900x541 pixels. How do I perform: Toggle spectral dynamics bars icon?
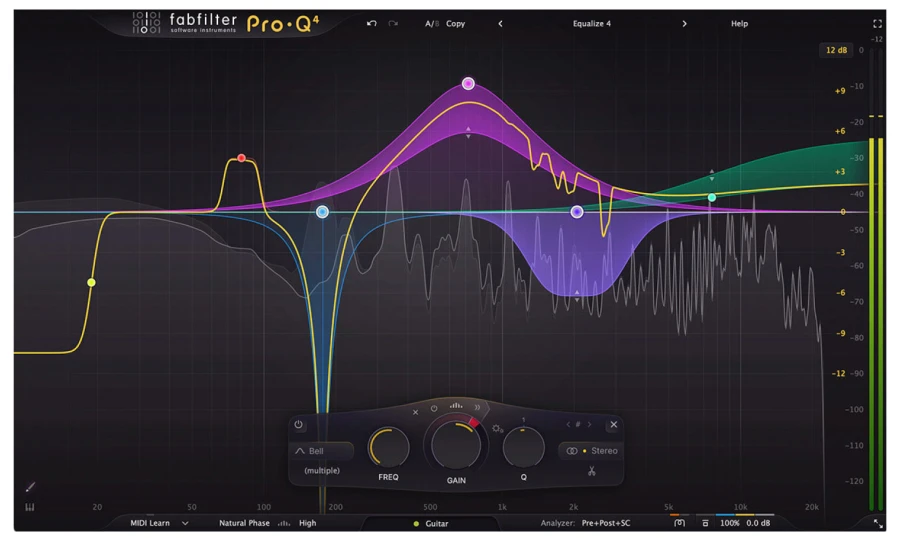coord(456,406)
